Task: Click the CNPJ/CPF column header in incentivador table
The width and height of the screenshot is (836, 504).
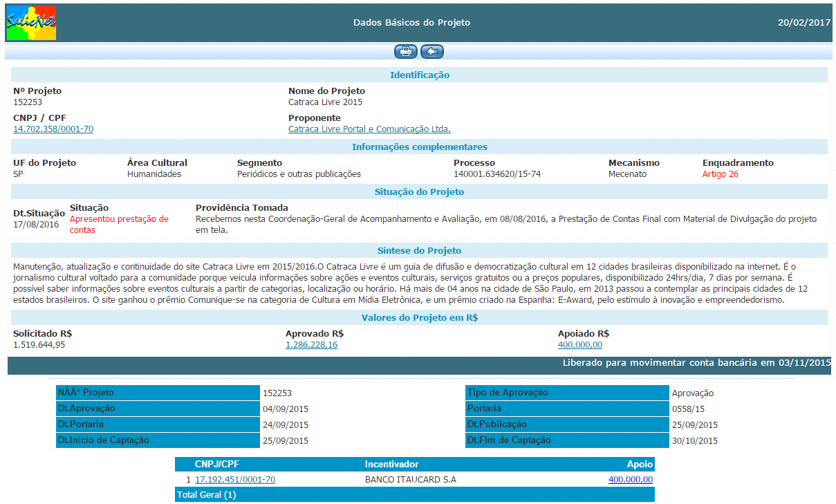Action: coord(219,465)
